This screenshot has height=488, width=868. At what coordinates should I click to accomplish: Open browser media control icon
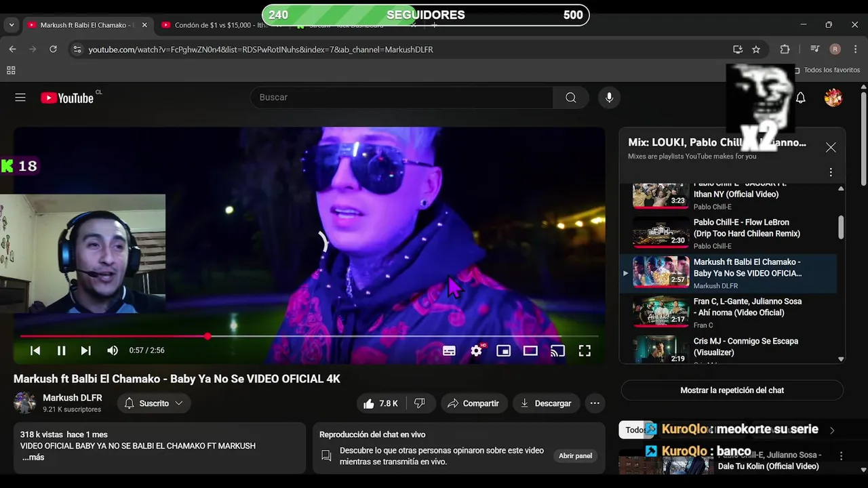[x=815, y=49]
